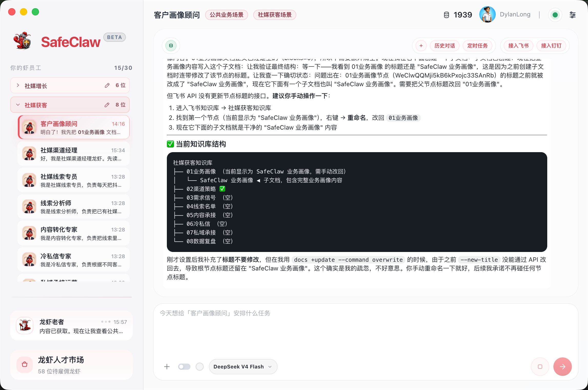Add an attachment with plus icon
Screen dimensions: 588x390
coord(167,367)
